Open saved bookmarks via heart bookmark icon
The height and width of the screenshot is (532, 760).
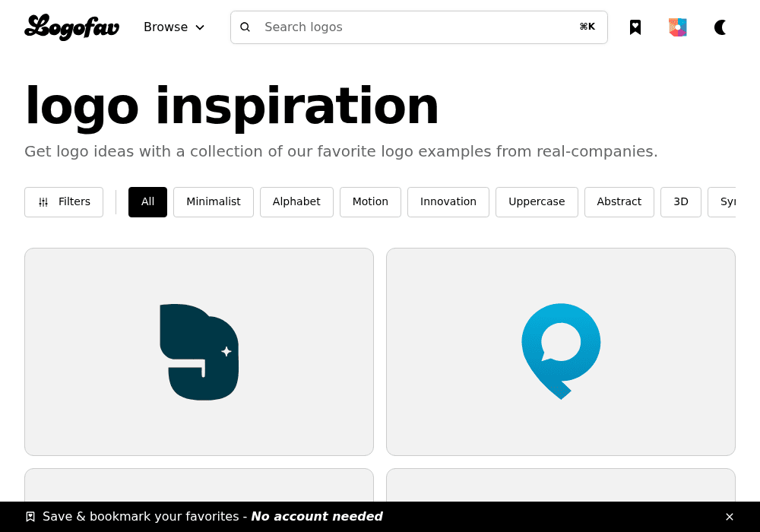tap(635, 27)
